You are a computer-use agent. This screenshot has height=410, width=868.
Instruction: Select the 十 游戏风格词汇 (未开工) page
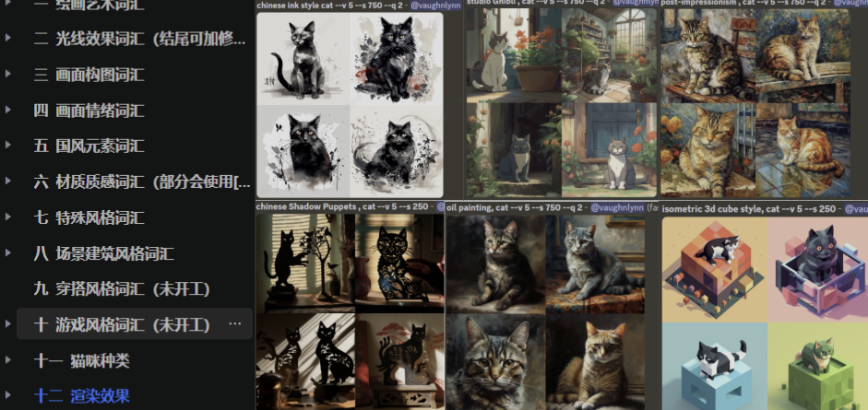[122, 324]
